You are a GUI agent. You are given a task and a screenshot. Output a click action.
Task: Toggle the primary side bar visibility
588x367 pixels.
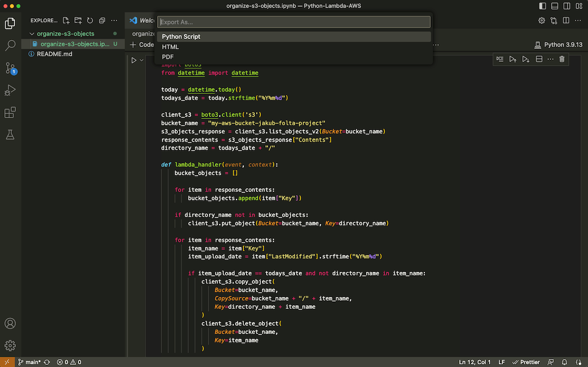[x=543, y=6]
